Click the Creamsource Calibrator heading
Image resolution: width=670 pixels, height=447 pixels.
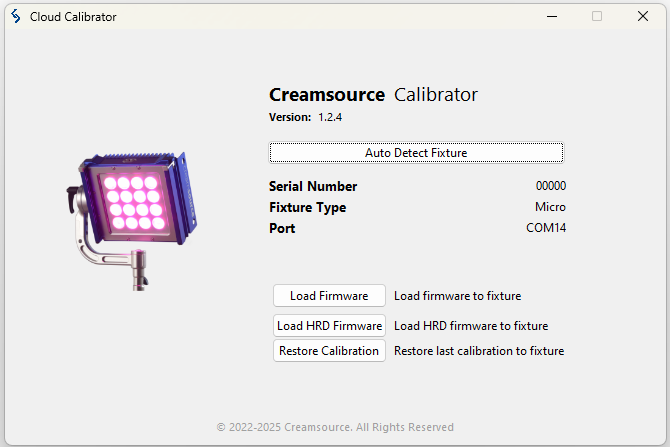(373, 95)
